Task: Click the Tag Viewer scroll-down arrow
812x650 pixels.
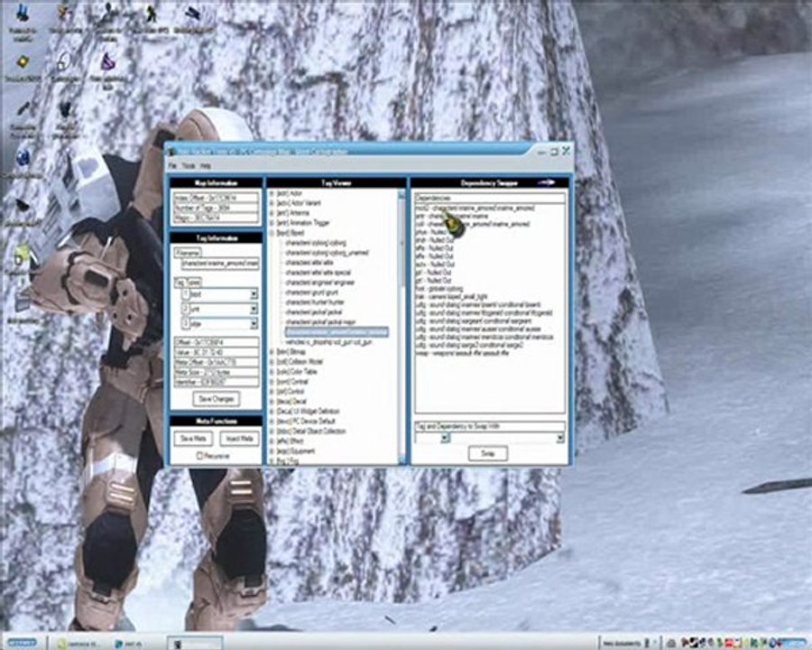Action: [401, 460]
